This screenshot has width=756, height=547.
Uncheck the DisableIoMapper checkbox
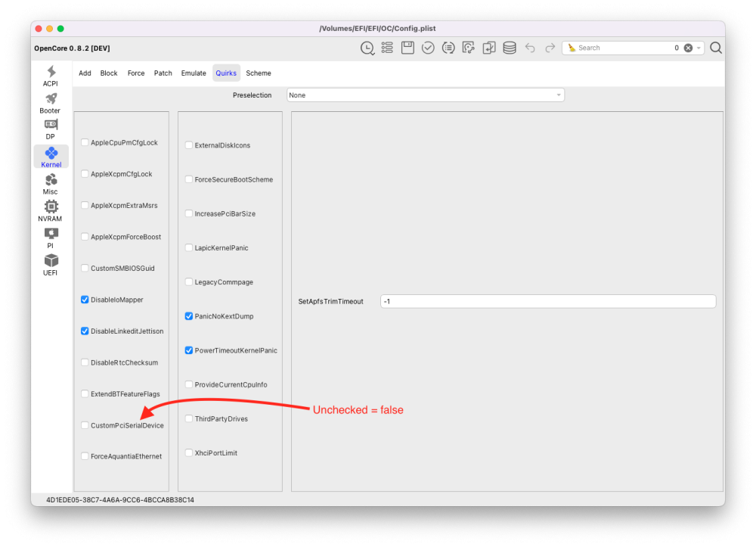pyautogui.click(x=85, y=300)
